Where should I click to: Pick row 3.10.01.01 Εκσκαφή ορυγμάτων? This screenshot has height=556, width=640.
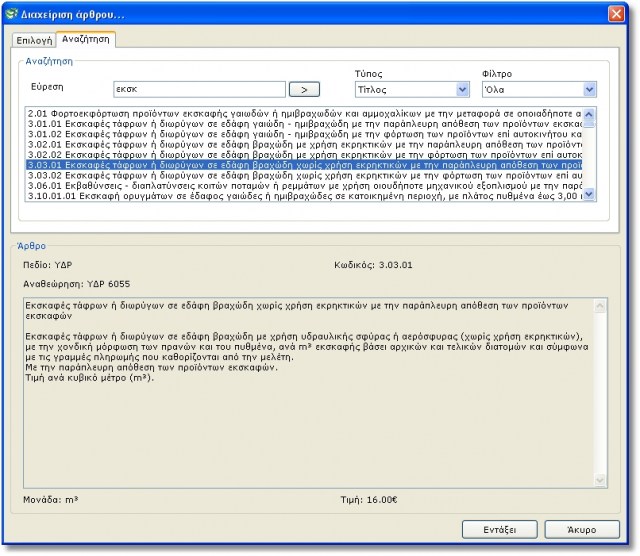tap(300, 196)
